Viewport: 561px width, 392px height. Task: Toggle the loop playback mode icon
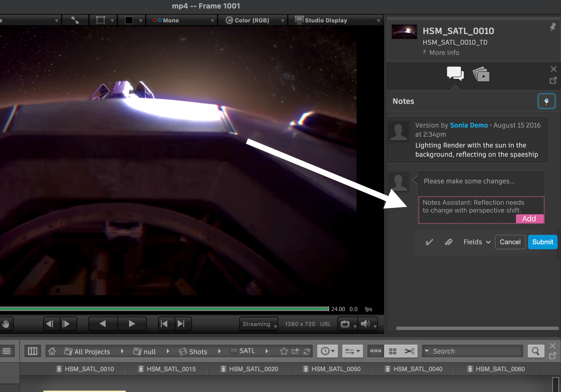coord(345,324)
